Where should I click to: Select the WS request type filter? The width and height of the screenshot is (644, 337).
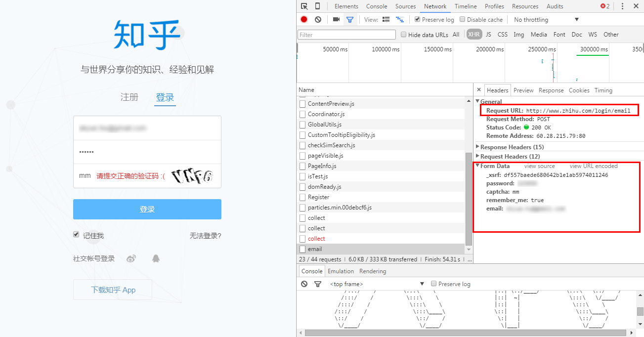[x=593, y=35]
